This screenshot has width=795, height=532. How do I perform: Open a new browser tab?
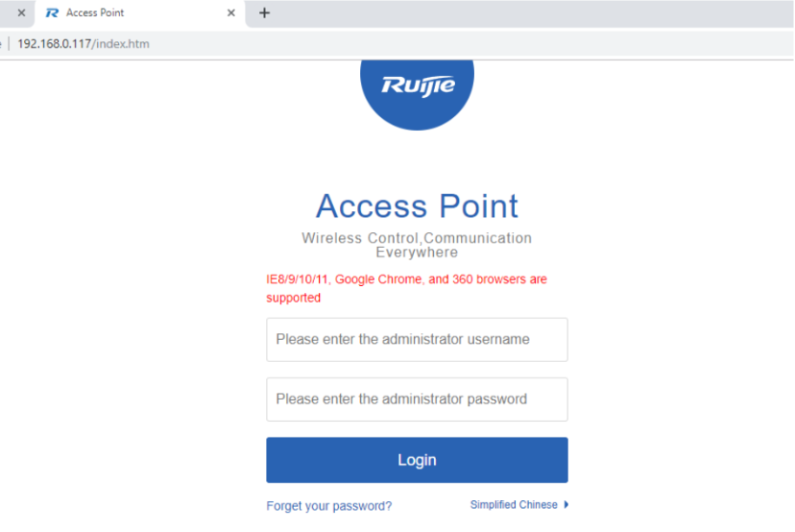[x=265, y=13]
